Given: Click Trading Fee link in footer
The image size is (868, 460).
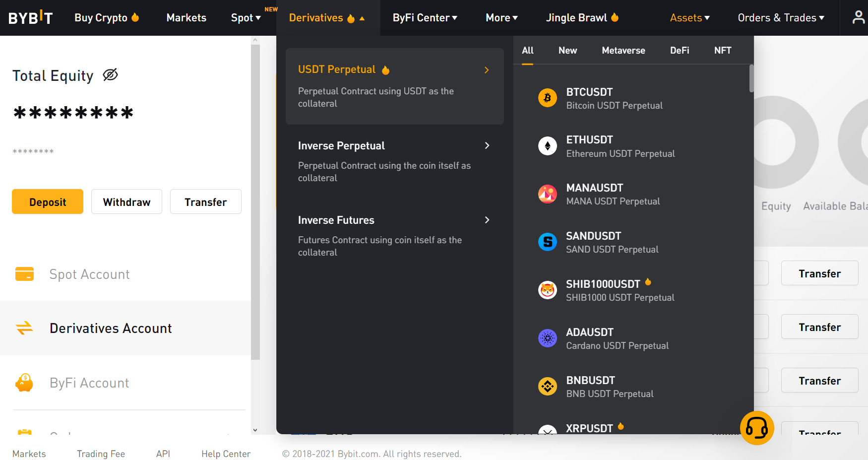Looking at the screenshot, I should (x=101, y=454).
